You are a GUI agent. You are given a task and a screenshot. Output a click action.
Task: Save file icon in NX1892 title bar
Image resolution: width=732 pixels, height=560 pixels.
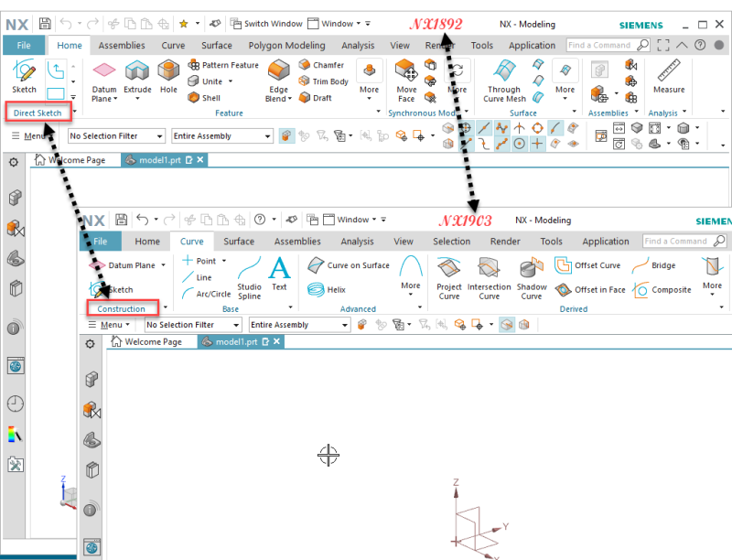point(45,24)
